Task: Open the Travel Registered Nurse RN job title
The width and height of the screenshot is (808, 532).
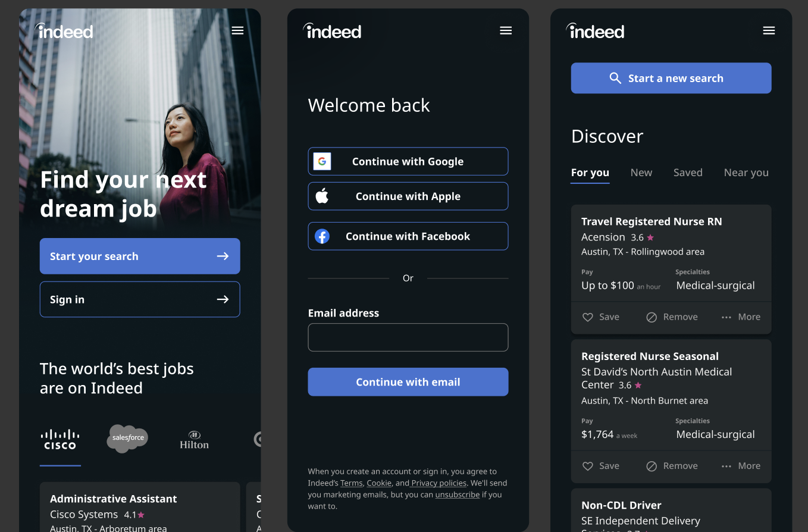Action: pyautogui.click(x=652, y=221)
